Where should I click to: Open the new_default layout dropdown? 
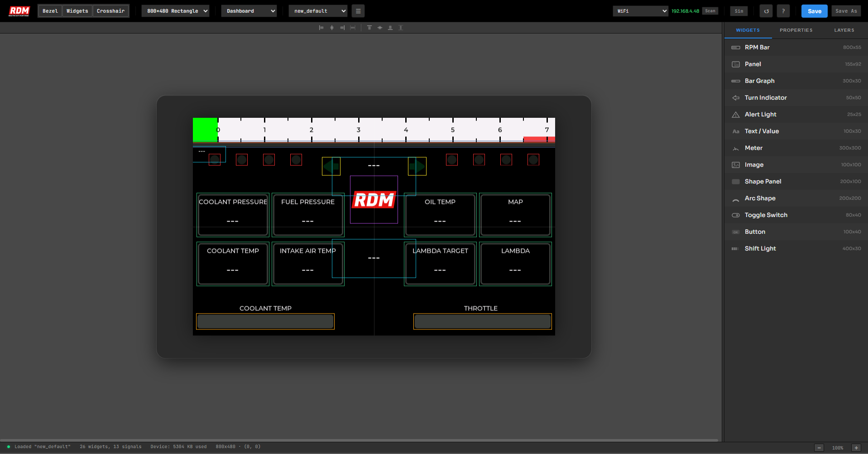[318, 11]
